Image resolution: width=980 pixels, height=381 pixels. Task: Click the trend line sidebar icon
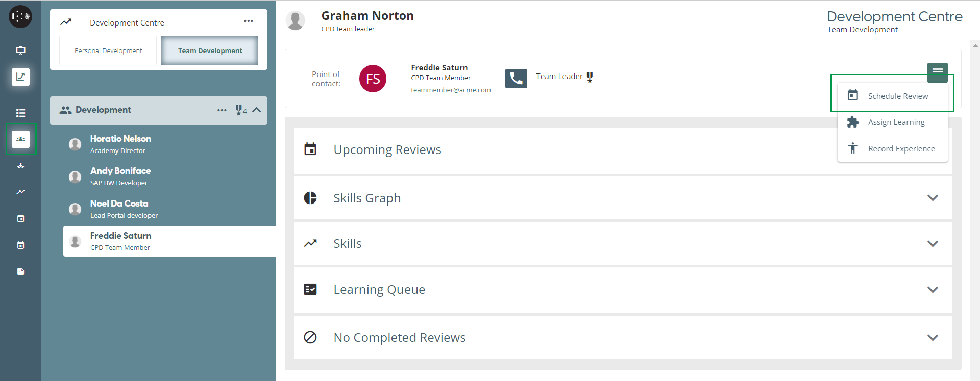click(x=20, y=192)
